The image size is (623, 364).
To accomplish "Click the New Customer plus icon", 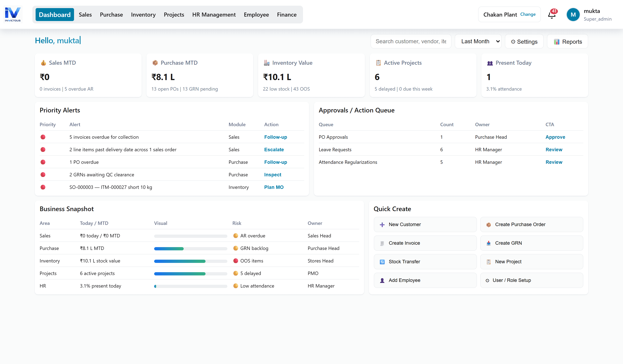I will pos(382,225).
